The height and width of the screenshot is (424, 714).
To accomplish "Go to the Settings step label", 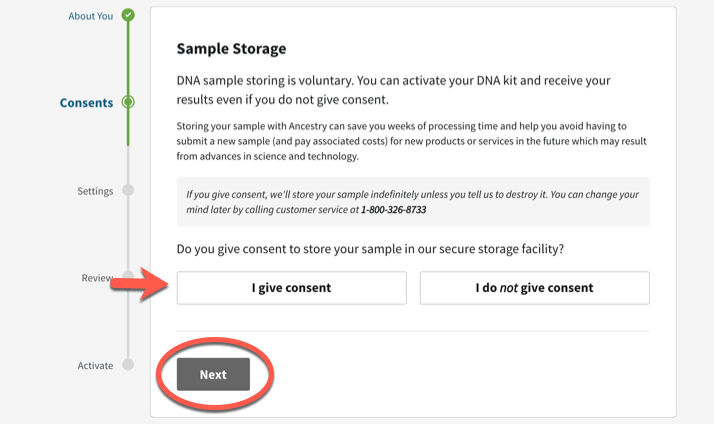I will (x=95, y=191).
